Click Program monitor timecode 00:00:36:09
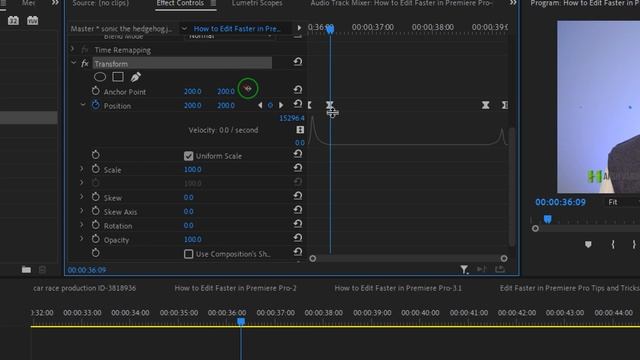Viewport: 640px width, 360px height. point(560,202)
